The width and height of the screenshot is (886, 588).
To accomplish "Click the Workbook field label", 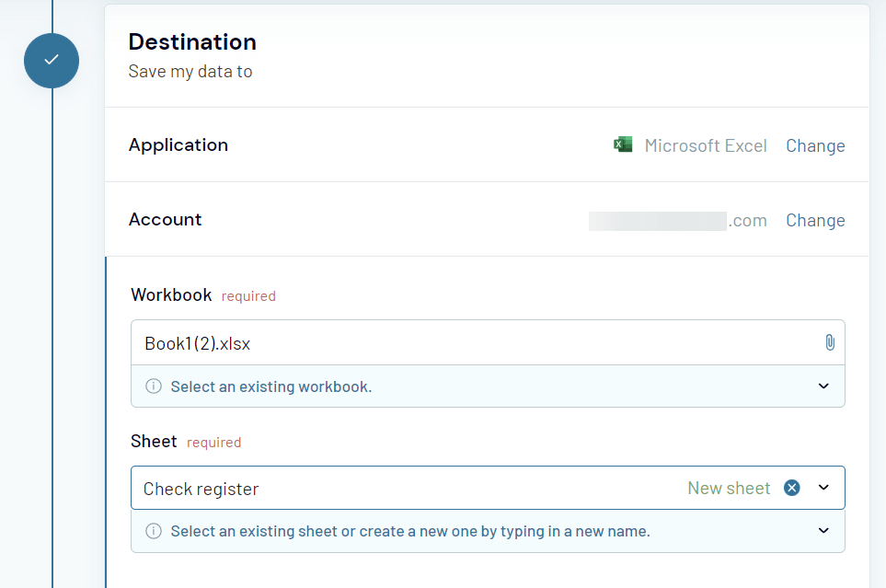I will pos(171,295).
